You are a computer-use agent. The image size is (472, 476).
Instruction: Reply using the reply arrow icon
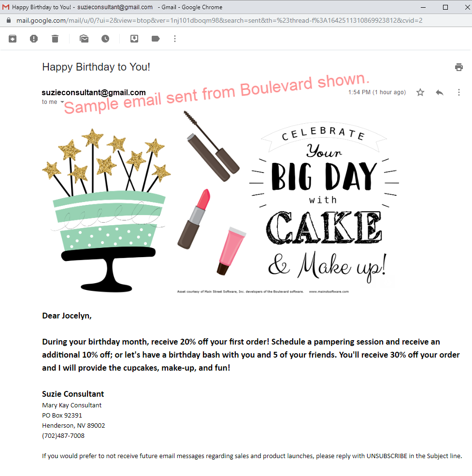440,92
